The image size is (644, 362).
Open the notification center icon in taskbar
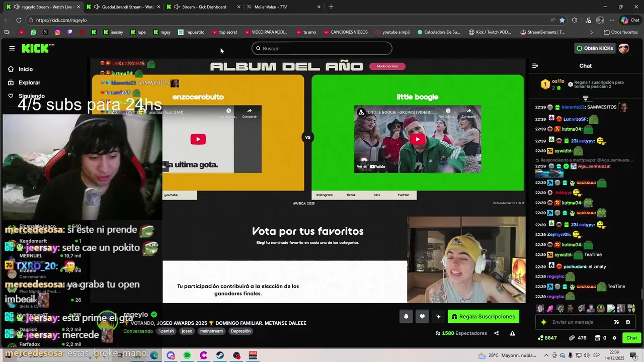[x=635, y=355]
